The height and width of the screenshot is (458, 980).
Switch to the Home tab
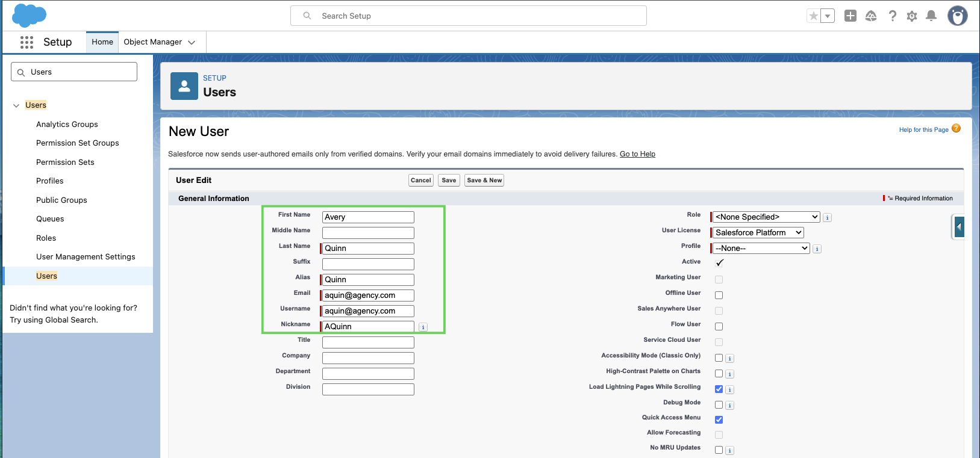pyautogui.click(x=102, y=42)
